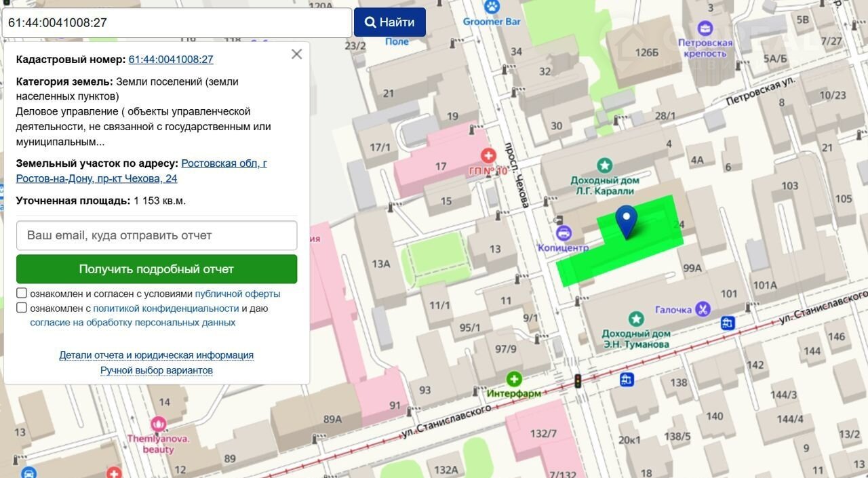Screen dimensions: 868x478
Task: Open cadastral number 61:44:0041008:27 link
Action: (171, 60)
